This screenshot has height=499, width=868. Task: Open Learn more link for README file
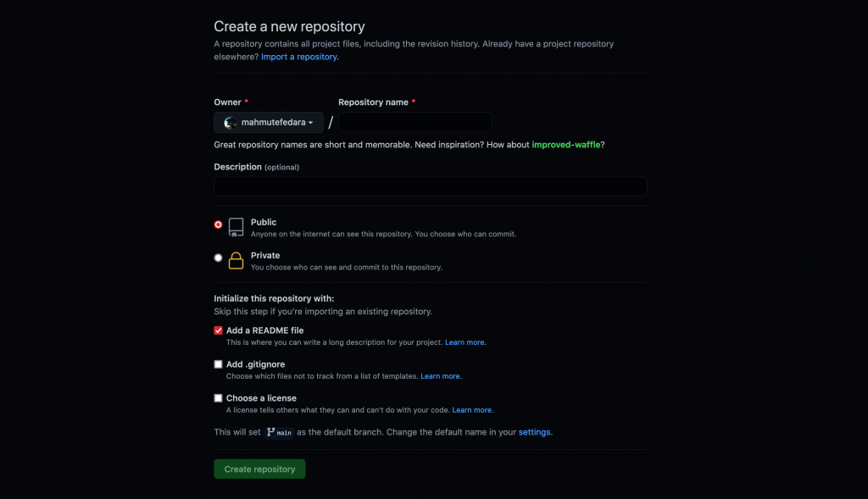pyautogui.click(x=465, y=342)
